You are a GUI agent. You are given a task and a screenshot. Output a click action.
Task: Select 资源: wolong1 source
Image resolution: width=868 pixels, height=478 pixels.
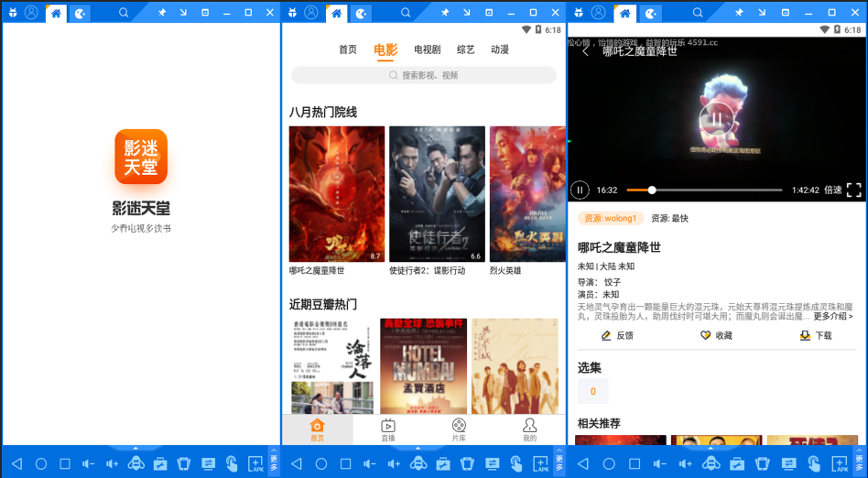coord(611,218)
